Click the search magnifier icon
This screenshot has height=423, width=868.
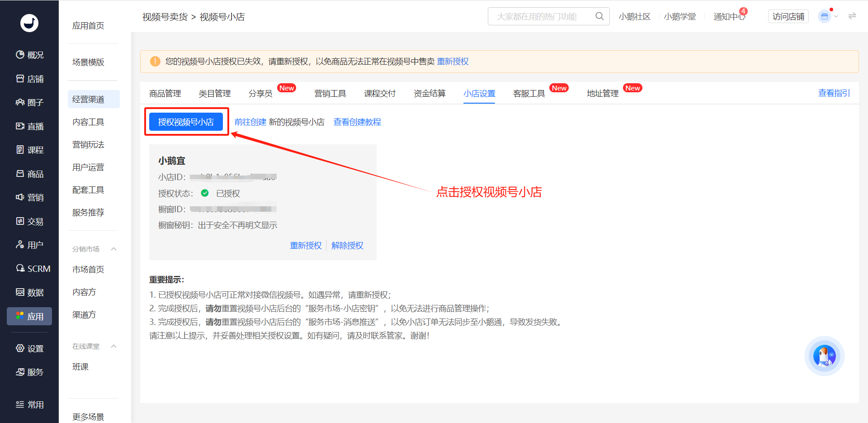tap(599, 16)
